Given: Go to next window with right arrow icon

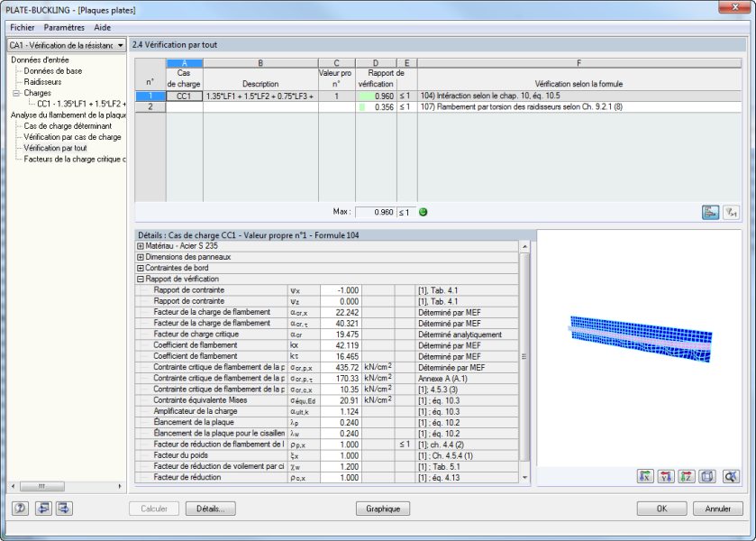Looking at the screenshot, I should click(x=64, y=509).
